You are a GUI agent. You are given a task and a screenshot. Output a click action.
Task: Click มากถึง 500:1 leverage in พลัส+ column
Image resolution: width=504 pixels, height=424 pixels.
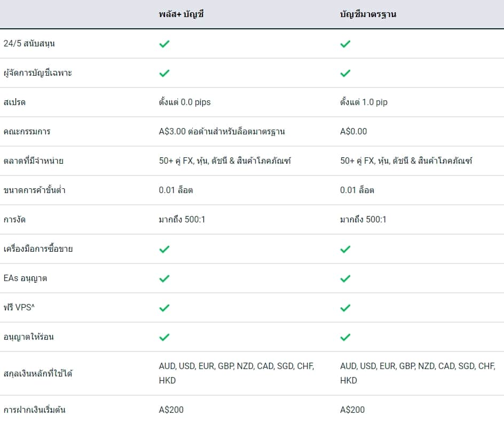click(x=182, y=220)
